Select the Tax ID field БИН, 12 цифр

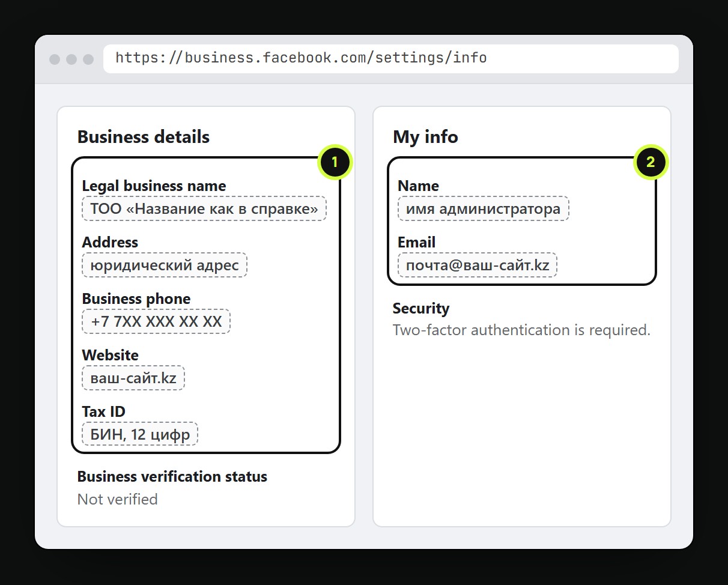(x=140, y=434)
